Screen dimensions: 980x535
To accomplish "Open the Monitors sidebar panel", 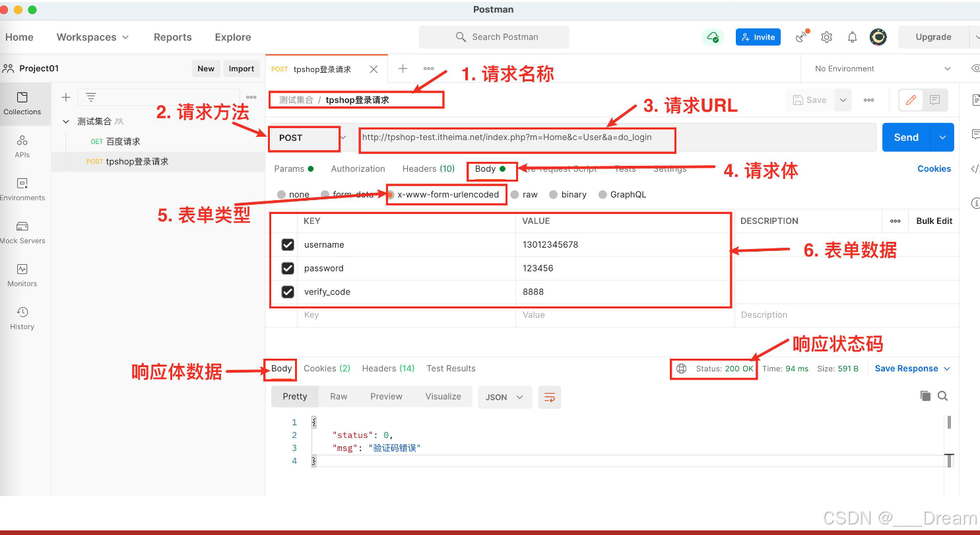I will pos(22,275).
